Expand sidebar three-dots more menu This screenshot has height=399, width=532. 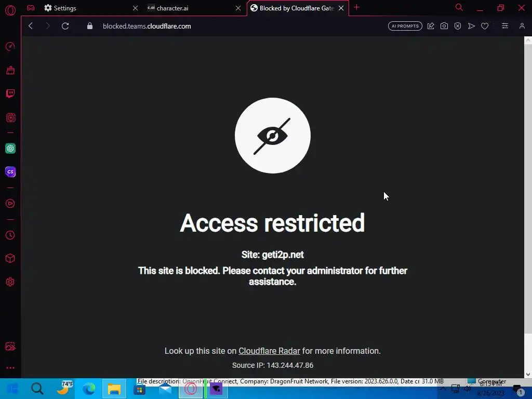(10, 368)
